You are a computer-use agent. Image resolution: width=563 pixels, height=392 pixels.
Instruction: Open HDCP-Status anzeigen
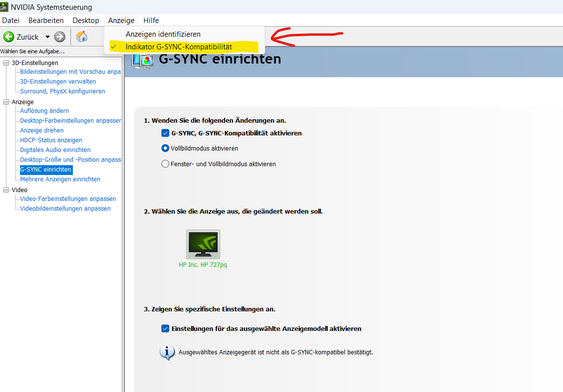tap(51, 140)
